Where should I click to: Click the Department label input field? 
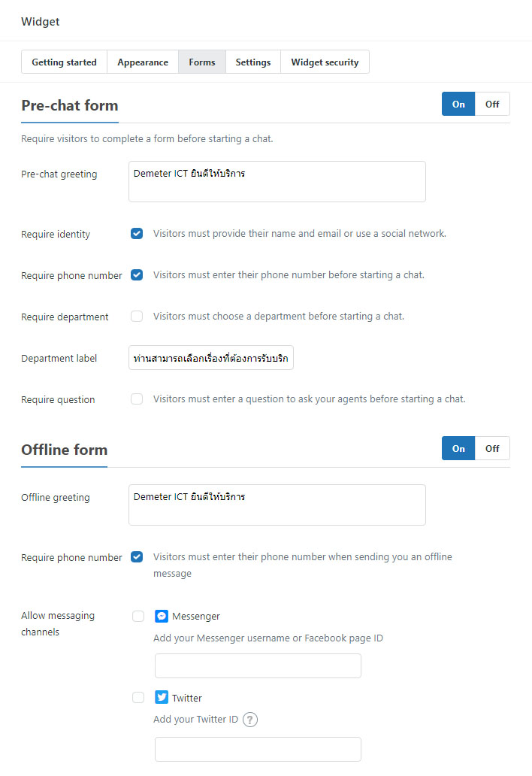210,359
